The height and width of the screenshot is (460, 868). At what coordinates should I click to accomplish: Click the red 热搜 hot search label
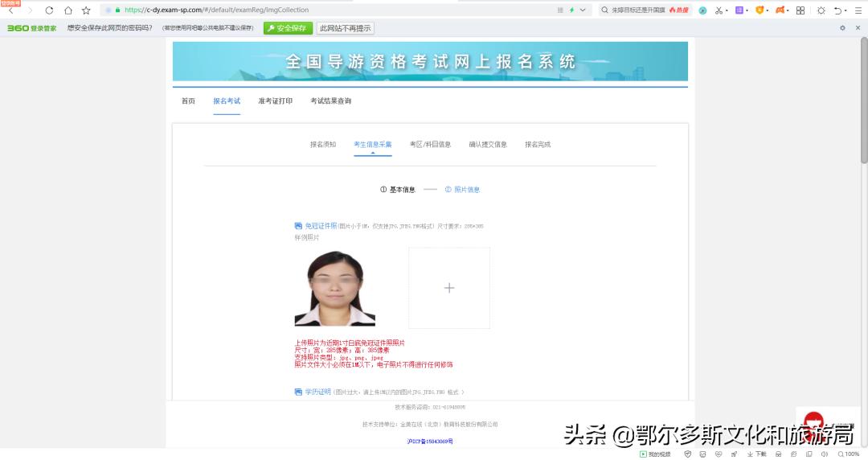tap(678, 10)
